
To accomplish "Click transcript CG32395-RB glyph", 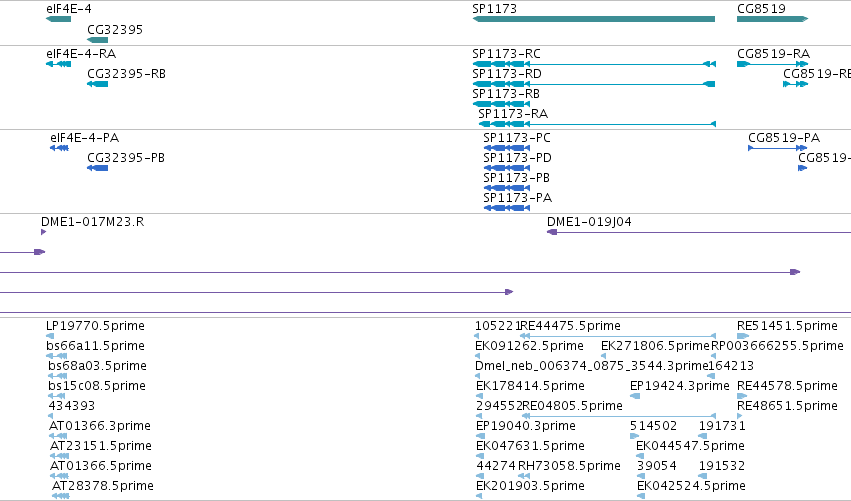I will (x=98, y=84).
